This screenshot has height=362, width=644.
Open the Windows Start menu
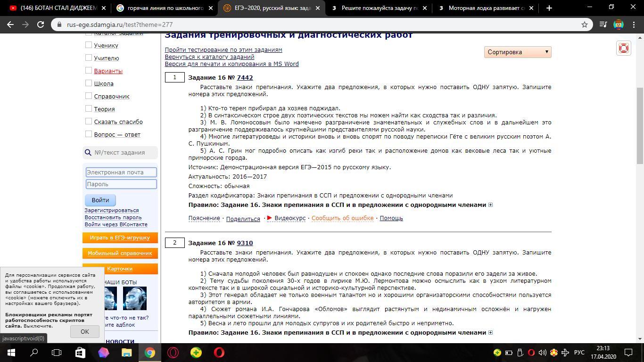[11, 353]
